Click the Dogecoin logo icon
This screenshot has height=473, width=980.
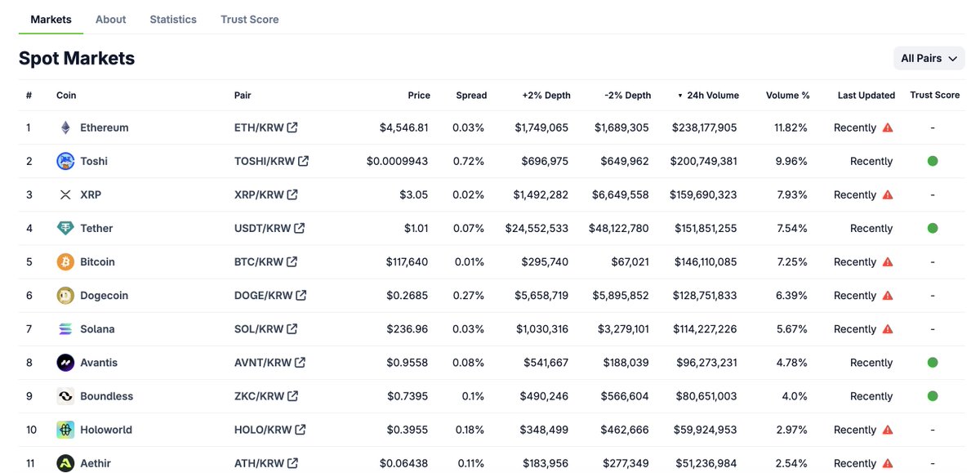pos(65,295)
